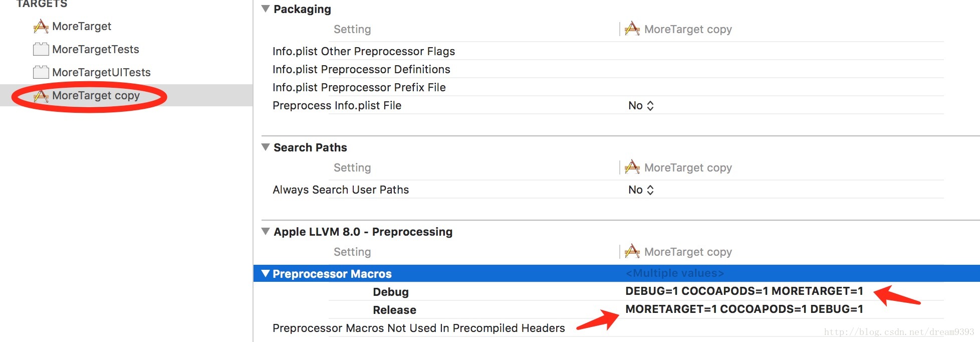This screenshot has height=342, width=980.
Task: Collapse the Apple LLVM 8.0 Preprocessing section
Action: pos(266,231)
